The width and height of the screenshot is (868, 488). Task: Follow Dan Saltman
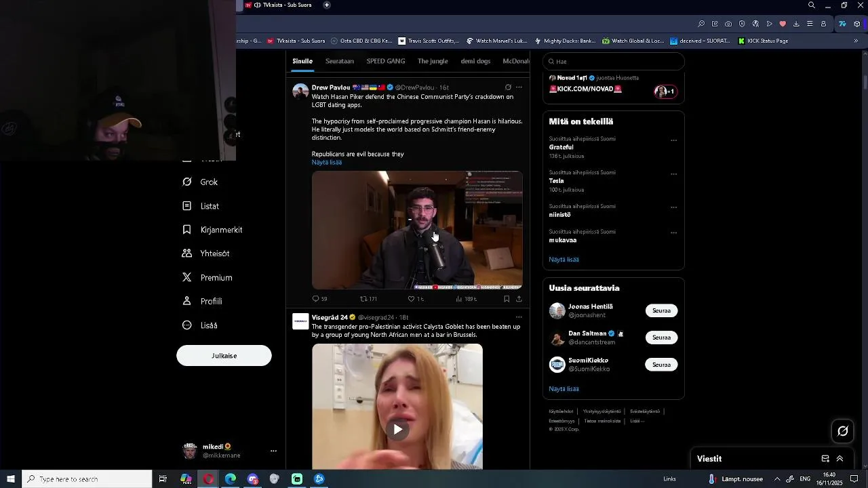point(661,338)
